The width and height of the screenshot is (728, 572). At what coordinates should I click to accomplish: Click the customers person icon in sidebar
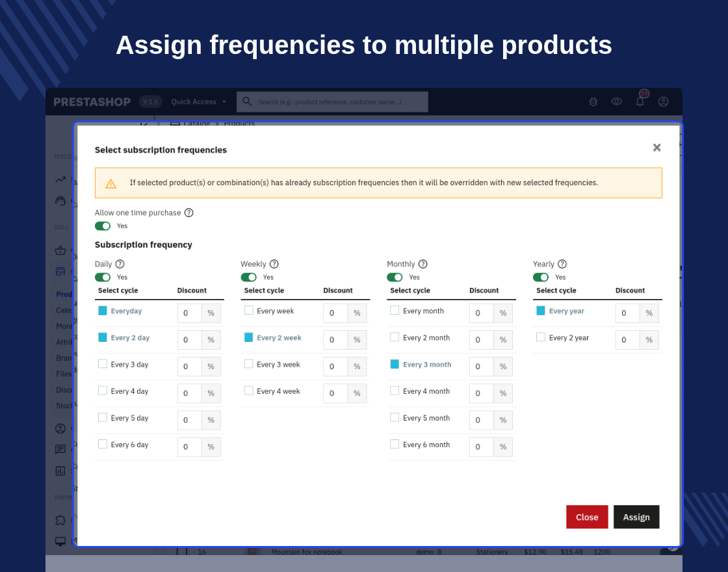coord(60,428)
